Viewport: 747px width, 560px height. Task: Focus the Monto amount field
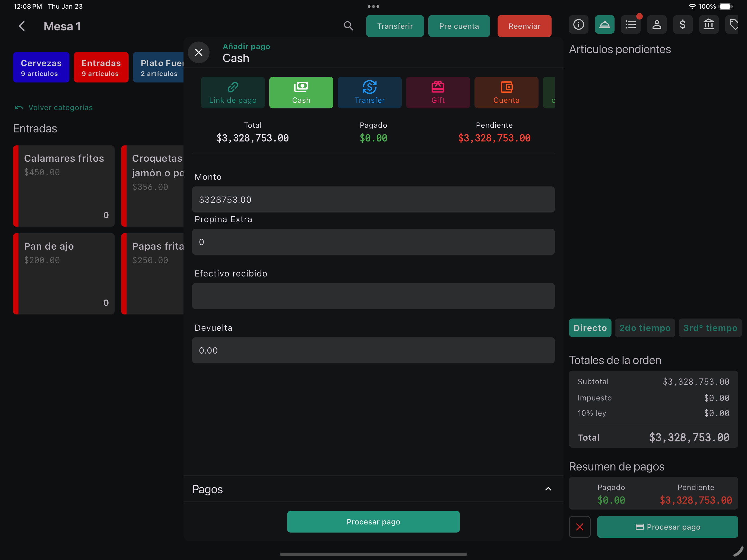pyautogui.click(x=373, y=199)
